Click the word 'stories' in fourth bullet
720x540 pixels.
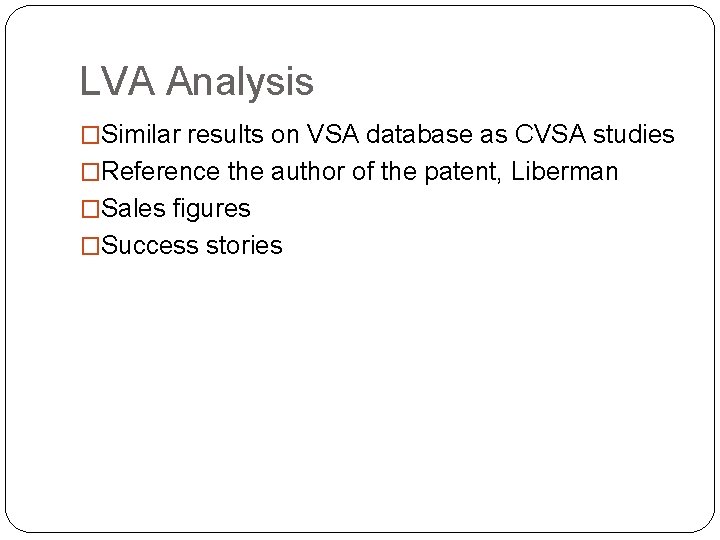pyautogui.click(x=244, y=245)
